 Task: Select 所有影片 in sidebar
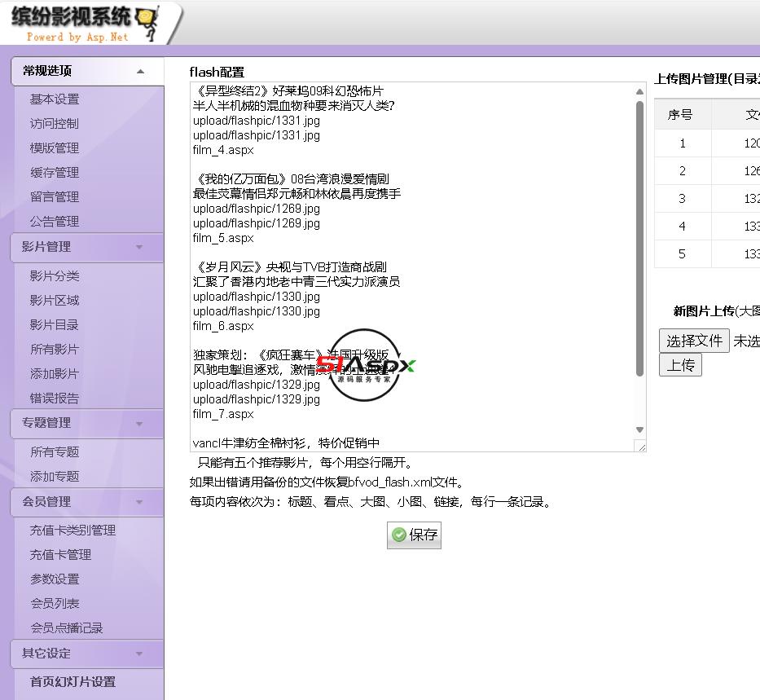pyautogui.click(x=55, y=350)
